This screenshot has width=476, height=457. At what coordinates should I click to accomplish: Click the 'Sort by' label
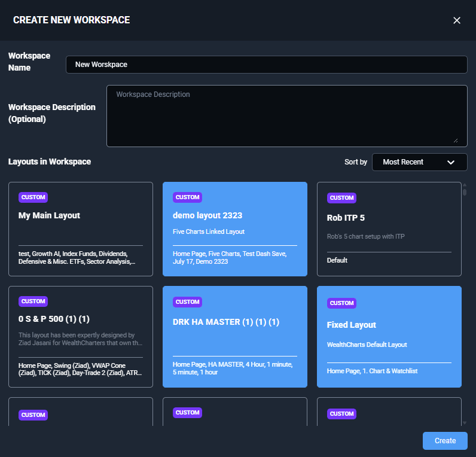[355, 162]
